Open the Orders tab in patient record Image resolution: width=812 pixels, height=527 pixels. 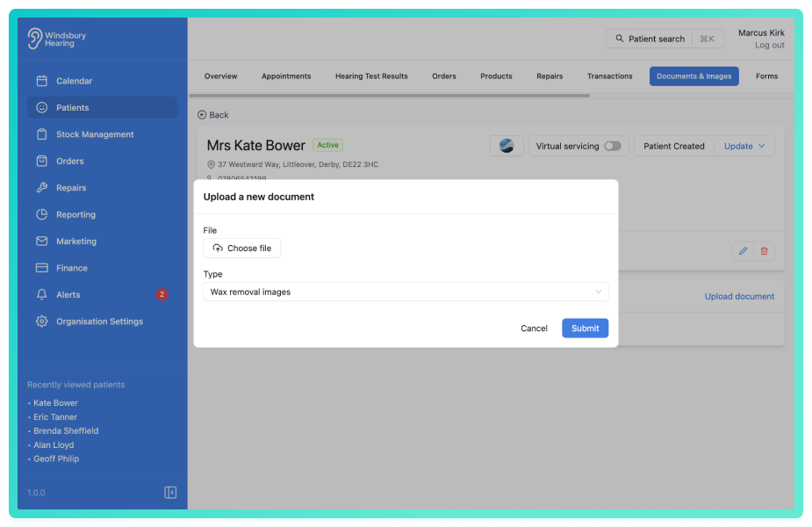[x=444, y=76]
